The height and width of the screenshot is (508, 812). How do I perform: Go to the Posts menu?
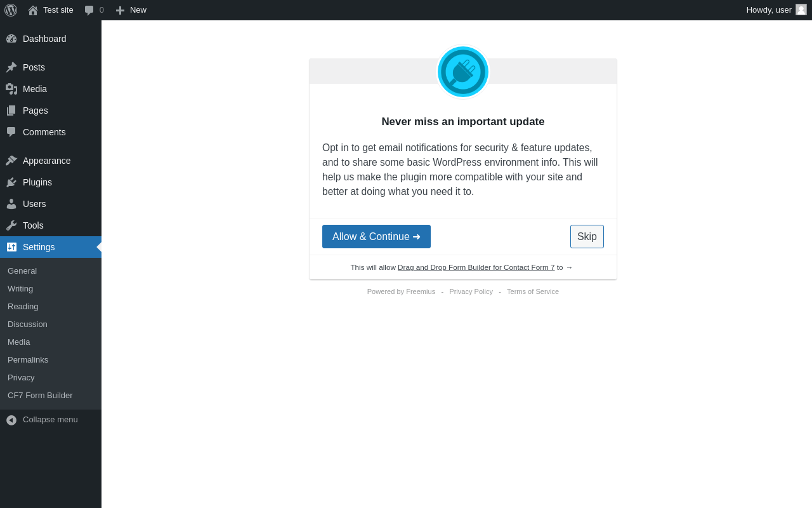(51, 67)
